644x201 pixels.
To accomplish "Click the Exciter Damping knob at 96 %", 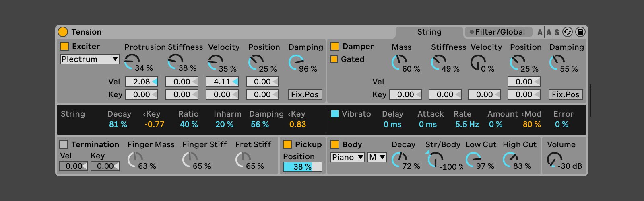I will (296, 62).
